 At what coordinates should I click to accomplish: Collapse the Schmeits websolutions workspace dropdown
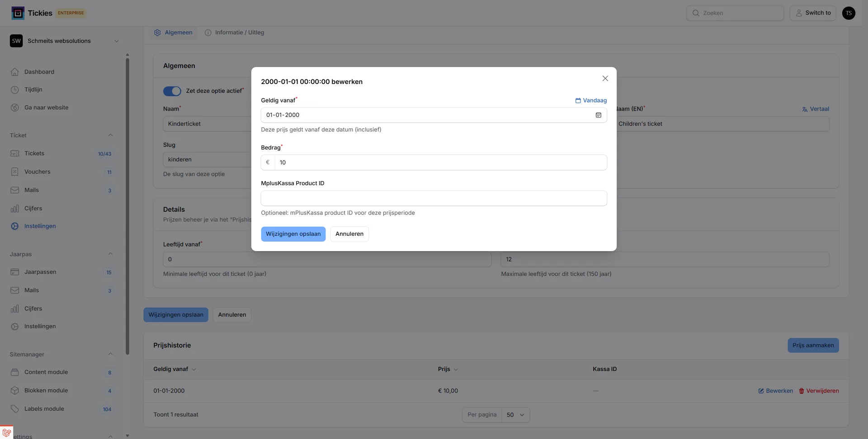pyautogui.click(x=117, y=41)
